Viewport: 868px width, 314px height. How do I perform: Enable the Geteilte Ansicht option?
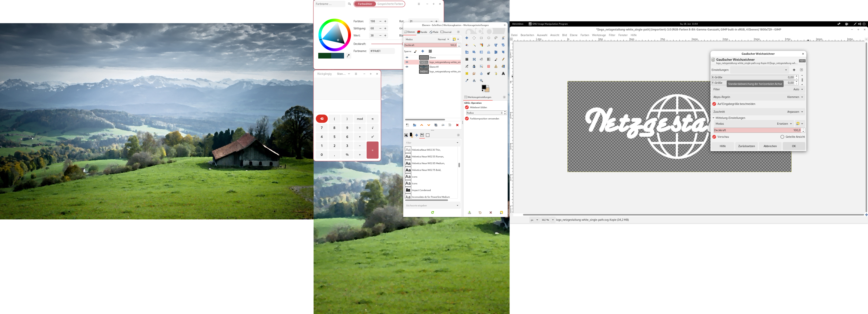coord(782,137)
